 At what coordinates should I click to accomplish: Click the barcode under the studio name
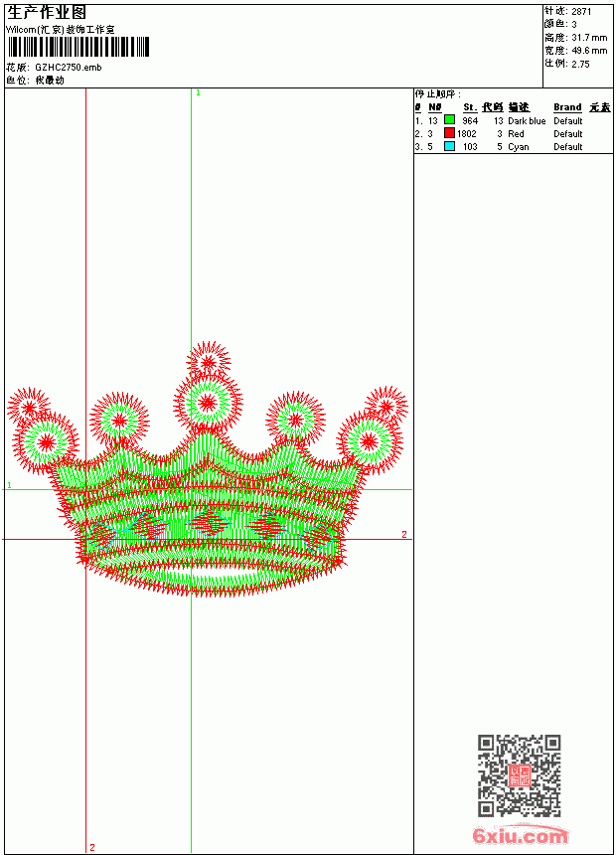tap(77, 47)
